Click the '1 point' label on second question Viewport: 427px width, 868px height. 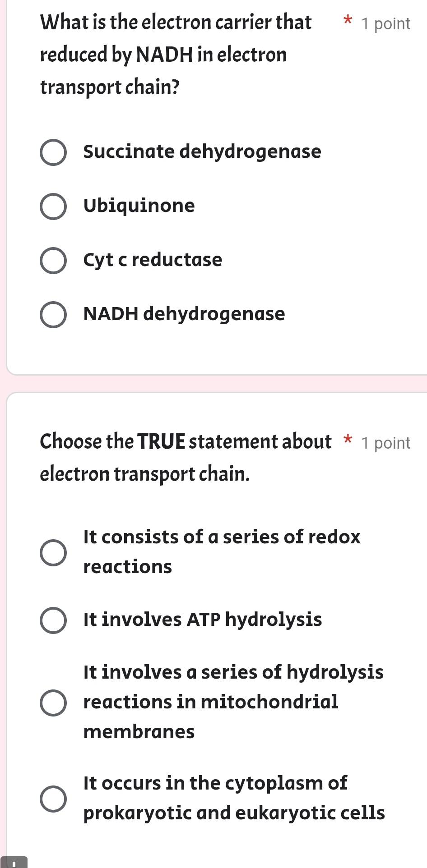coord(385,442)
